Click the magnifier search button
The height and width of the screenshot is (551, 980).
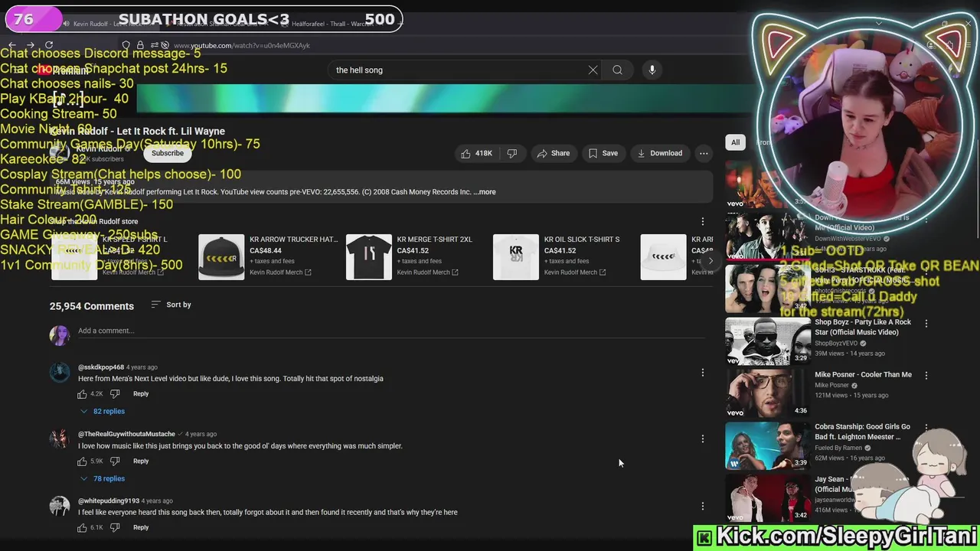pyautogui.click(x=617, y=70)
